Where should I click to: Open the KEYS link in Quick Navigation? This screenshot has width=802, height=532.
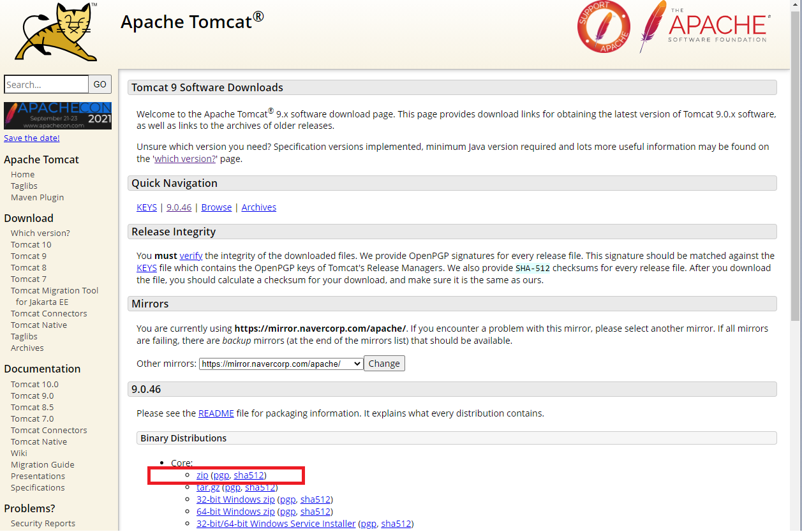(147, 207)
